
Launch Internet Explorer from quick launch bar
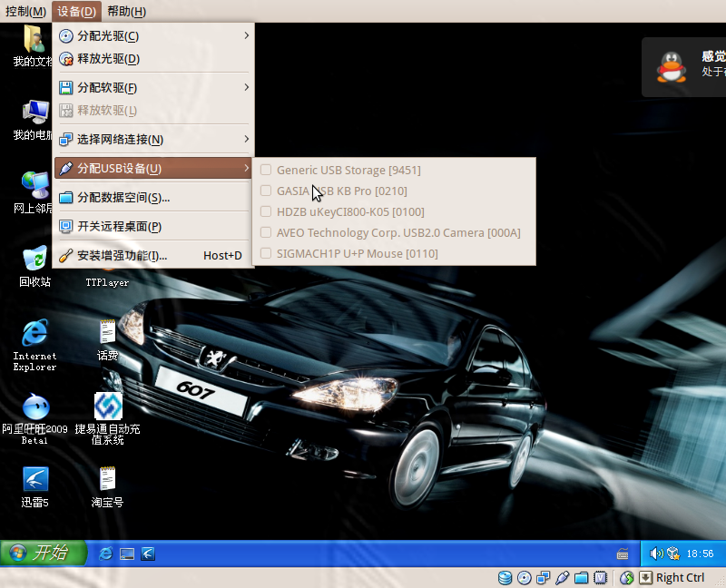[106, 554]
